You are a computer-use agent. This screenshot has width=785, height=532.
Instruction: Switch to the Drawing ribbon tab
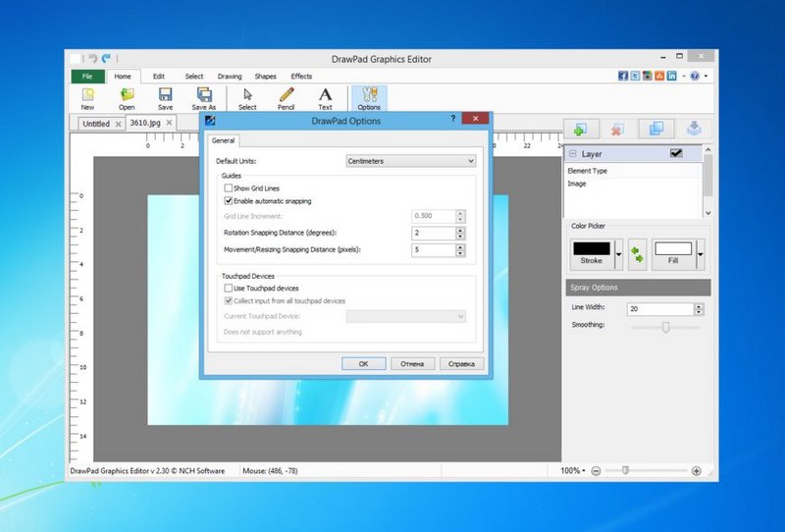pyautogui.click(x=230, y=77)
